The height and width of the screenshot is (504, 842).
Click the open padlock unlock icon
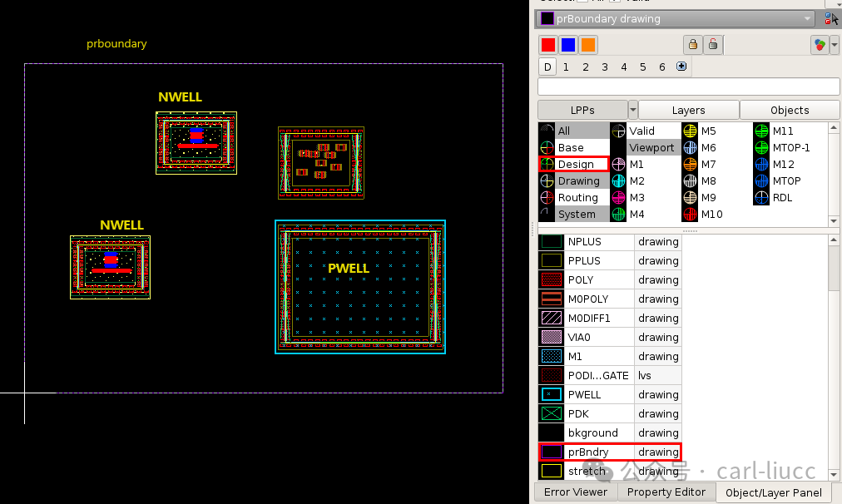[712, 45]
